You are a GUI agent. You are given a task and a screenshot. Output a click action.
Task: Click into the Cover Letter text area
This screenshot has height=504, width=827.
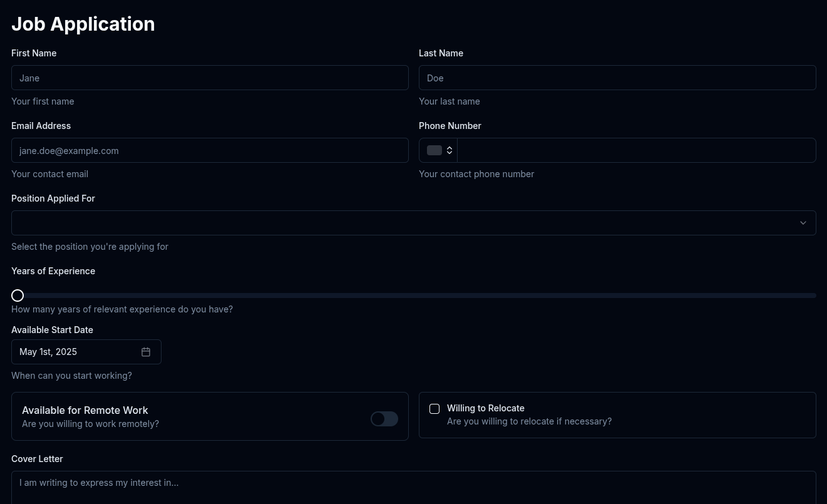(413, 488)
